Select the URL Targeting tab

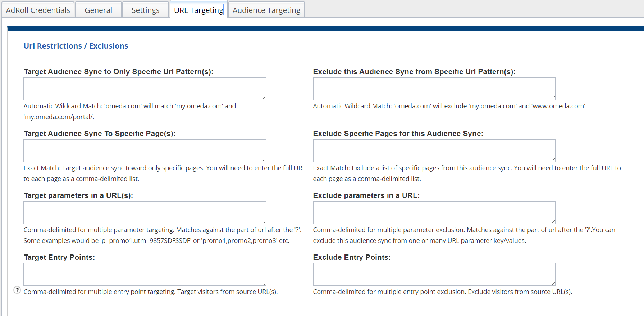click(198, 10)
